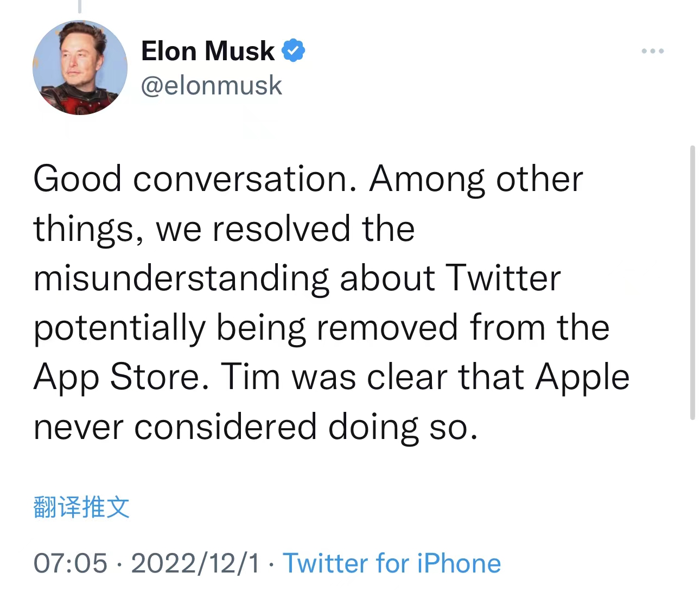Open the Twitter for iPhone source link
The width and height of the screenshot is (700, 598).
392,563
